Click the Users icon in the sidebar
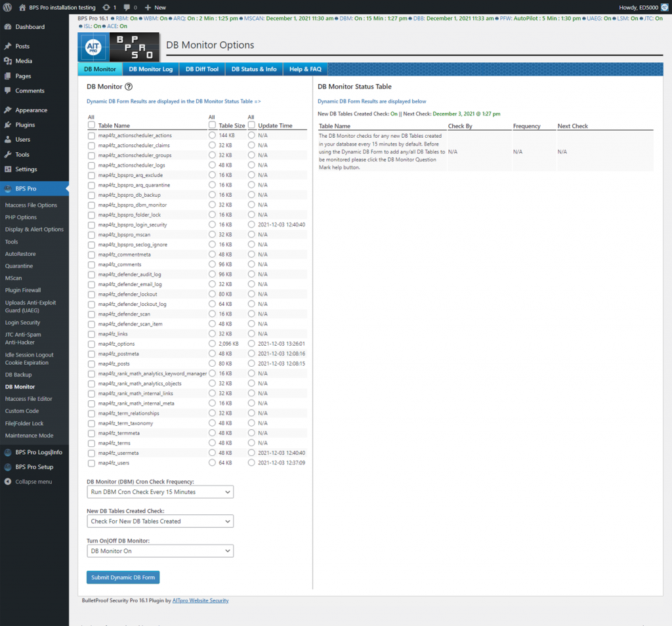The width and height of the screenshot is (672, 626). [8, 139]
